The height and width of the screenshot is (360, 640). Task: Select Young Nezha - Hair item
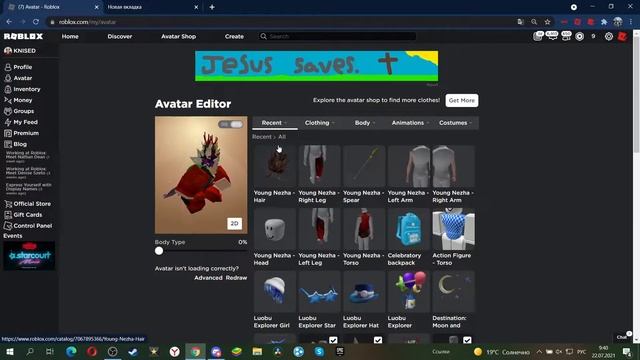click(x=274, y=174)
